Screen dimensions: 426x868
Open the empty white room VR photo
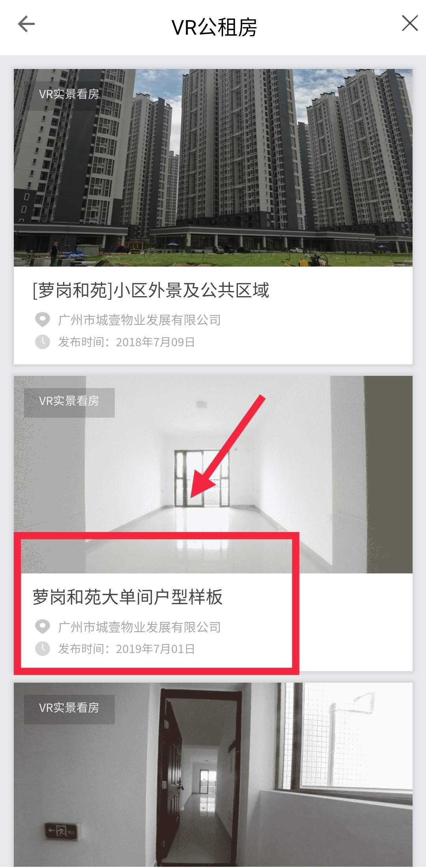click(x=213, y=474)
